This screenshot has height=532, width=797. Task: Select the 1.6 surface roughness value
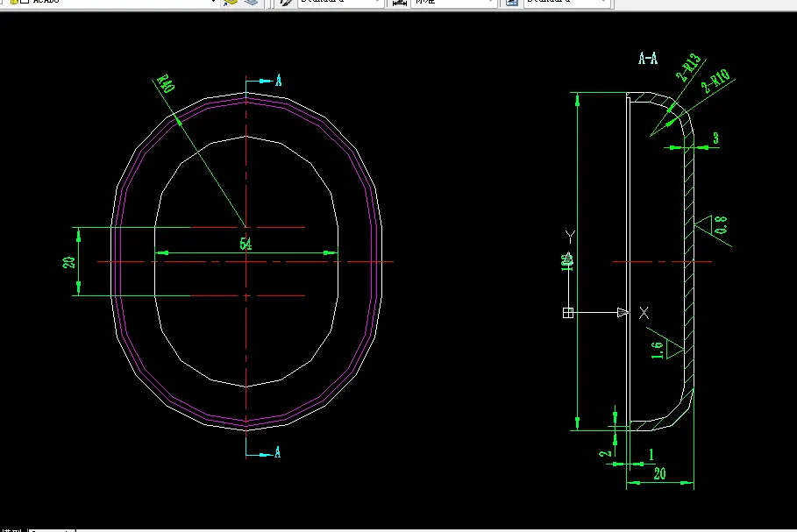coord(658,350)
